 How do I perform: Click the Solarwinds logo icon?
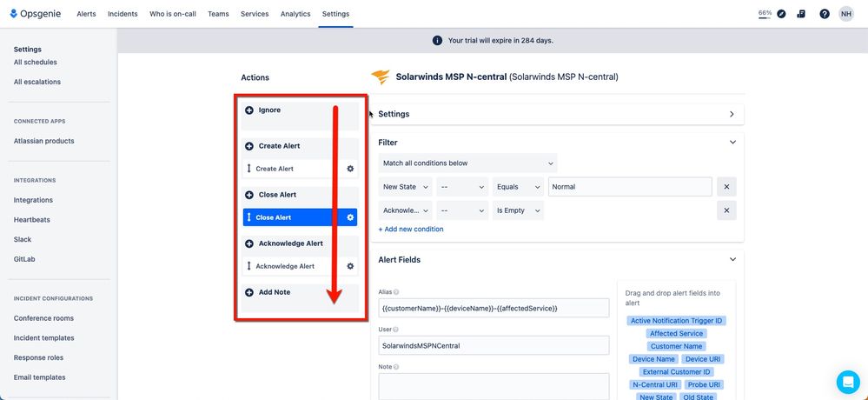point(381,77)
